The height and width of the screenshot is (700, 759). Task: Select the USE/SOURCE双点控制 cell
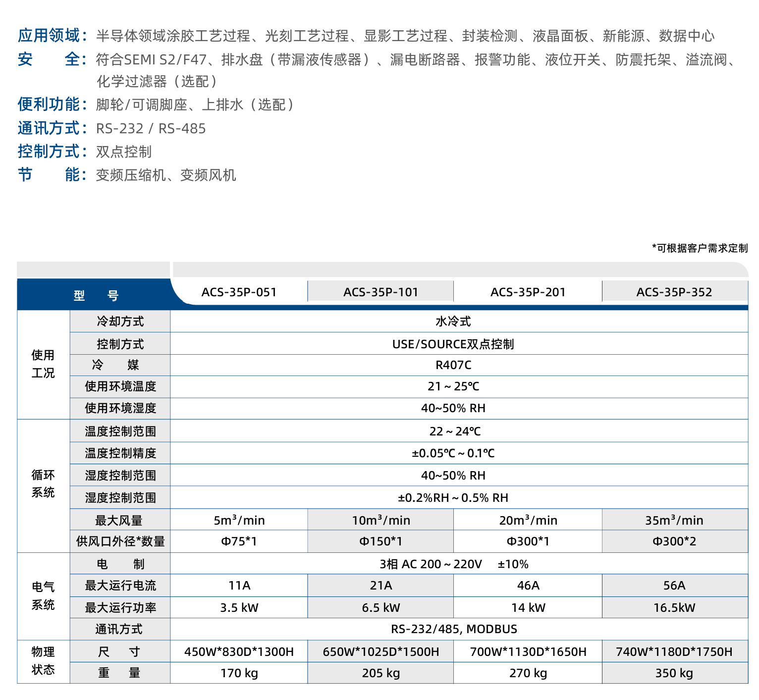453,344
